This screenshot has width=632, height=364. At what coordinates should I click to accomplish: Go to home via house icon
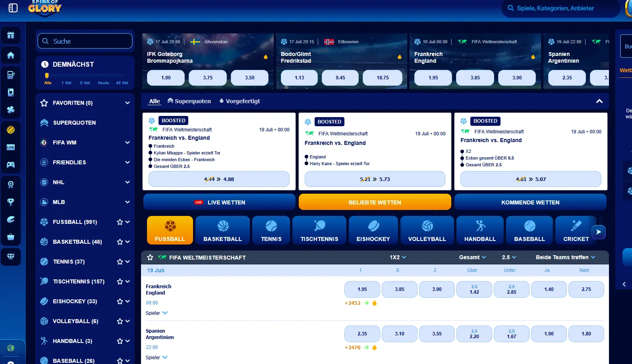coord(11,55)
